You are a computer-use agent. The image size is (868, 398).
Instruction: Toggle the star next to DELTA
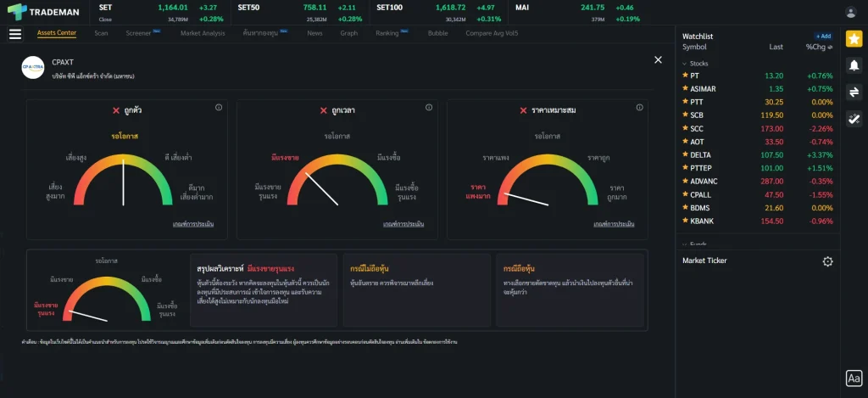coord(685,155)
